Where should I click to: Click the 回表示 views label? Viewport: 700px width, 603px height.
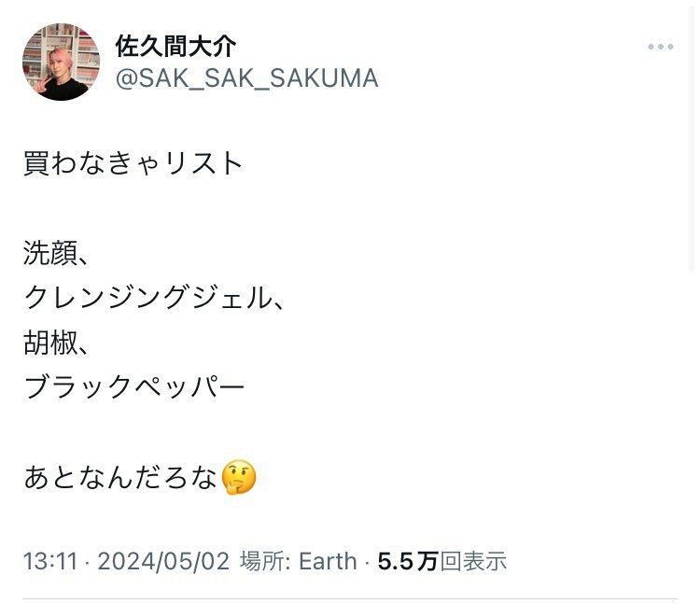click(x=473, y=561)
